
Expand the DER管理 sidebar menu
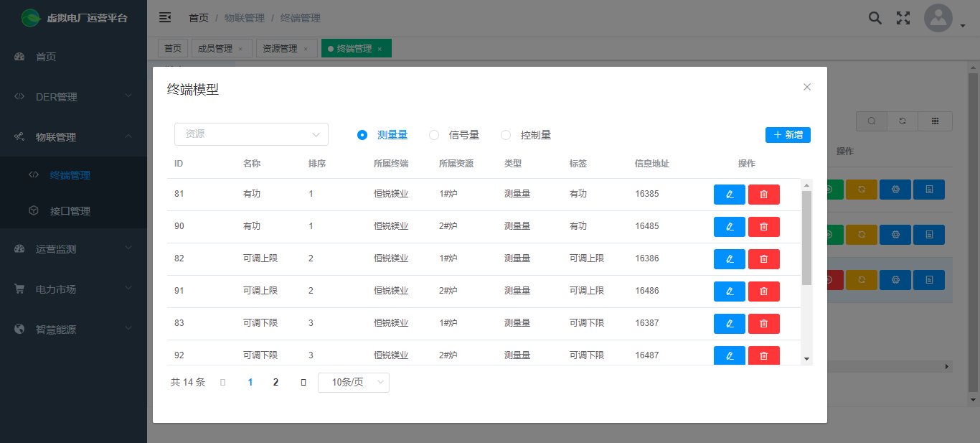pyautogui.click(x=73, y=97)
